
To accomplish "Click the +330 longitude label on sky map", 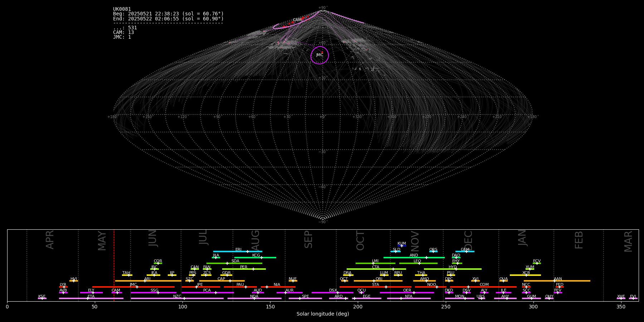I will pos(357,117).
